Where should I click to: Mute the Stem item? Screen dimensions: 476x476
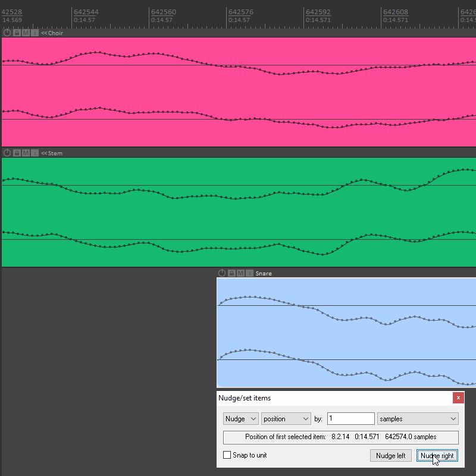coord(26,153)
